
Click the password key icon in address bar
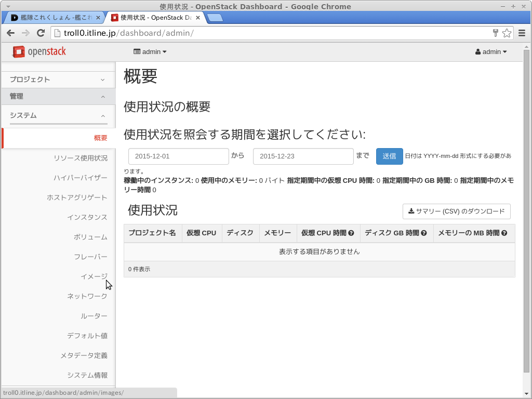click(495, 33)
